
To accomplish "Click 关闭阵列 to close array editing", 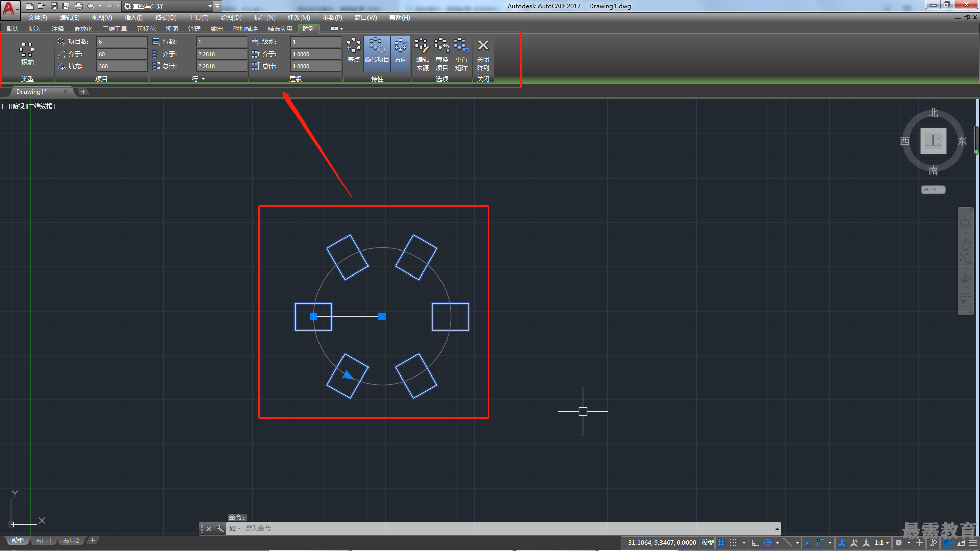I will [x=483, y=54].
